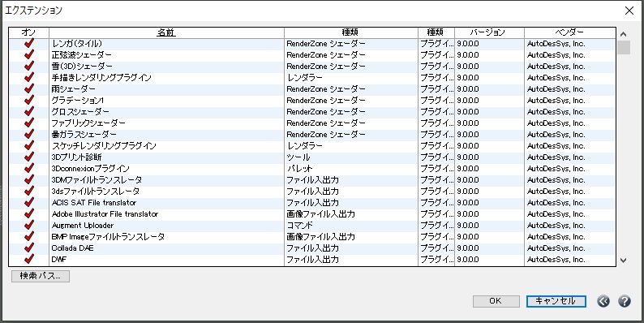Click scrollbar down arrow
The image size is (644, 323).
pyautogui.click(x=623, y=261)
